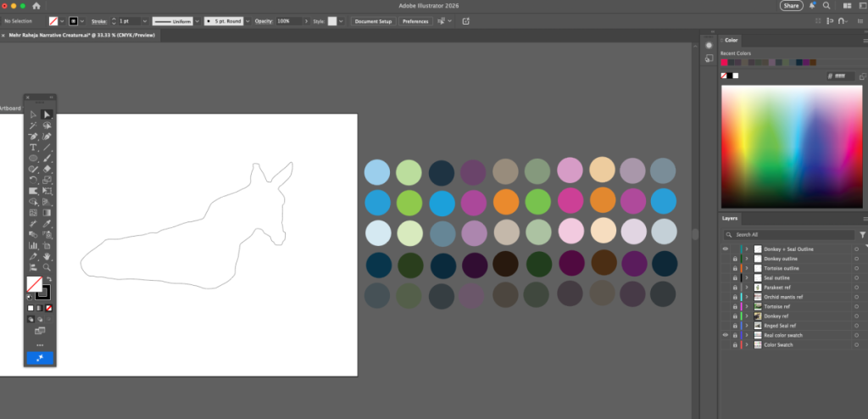Screen dimensions: 868x419
Task: Pick the Zoom magnifier tool
Action: 47,266
